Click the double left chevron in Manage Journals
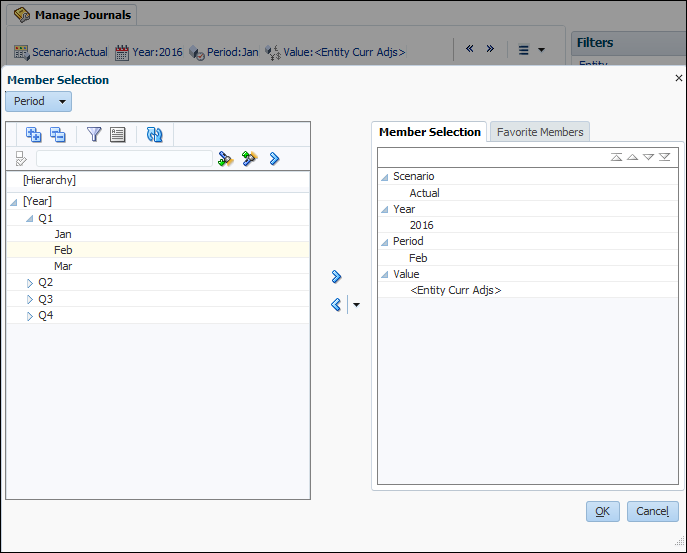This screenshot has height=553, width=687. coord(470,49)
